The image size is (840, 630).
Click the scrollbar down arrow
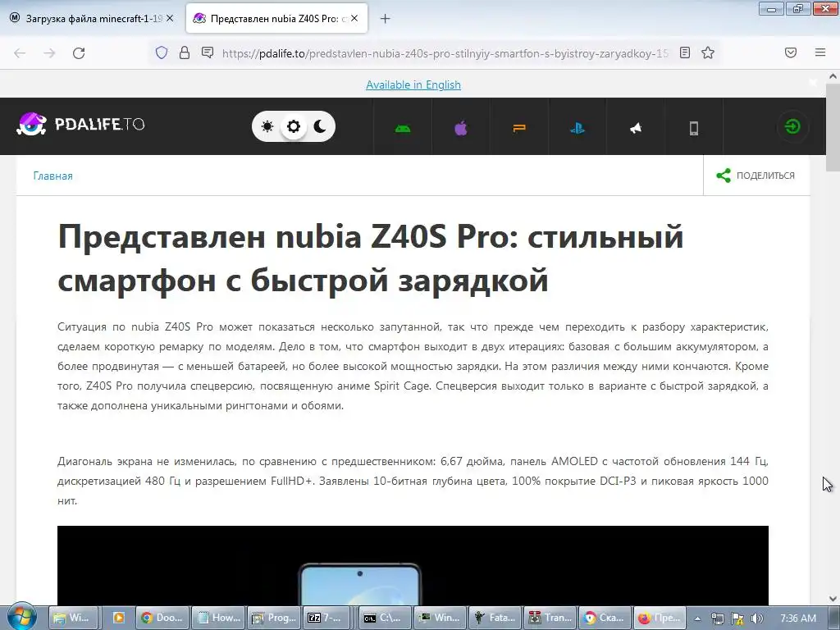833,599
